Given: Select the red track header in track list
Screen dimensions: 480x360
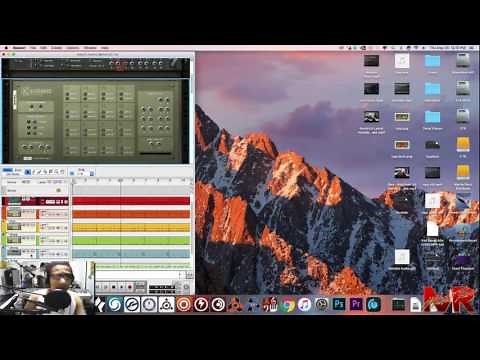Looking at the screenshot, I should 35,201.
